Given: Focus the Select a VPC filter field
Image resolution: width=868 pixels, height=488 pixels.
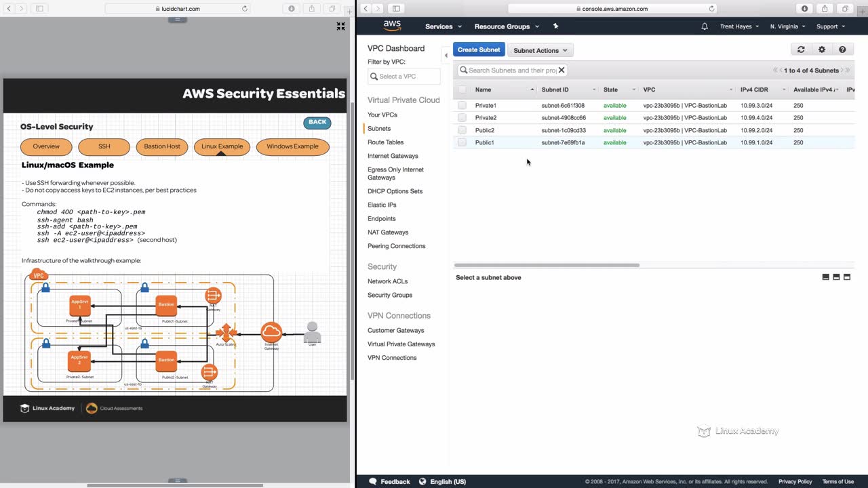Looking at the screenshot, I should click(404, 76).
